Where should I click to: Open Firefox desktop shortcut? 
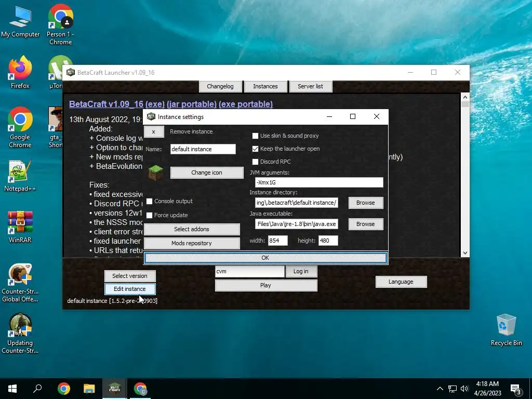20,72
